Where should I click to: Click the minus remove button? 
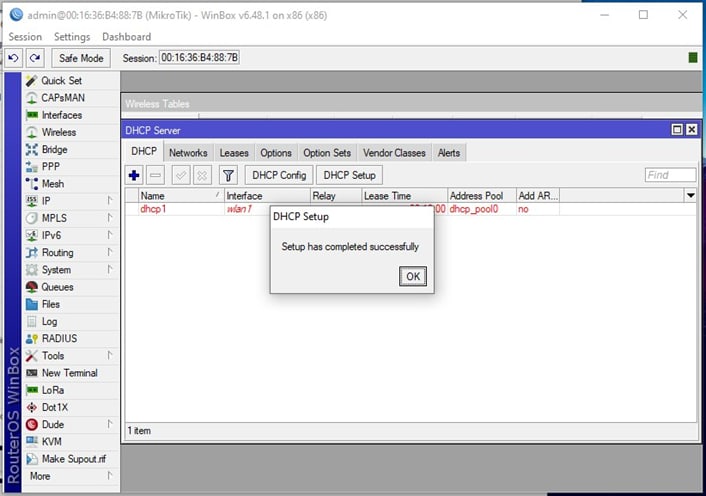[155, 175]
